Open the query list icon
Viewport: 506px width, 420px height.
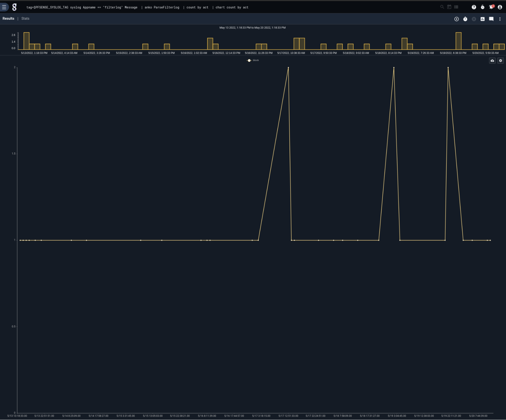click(x=456, y=7)
